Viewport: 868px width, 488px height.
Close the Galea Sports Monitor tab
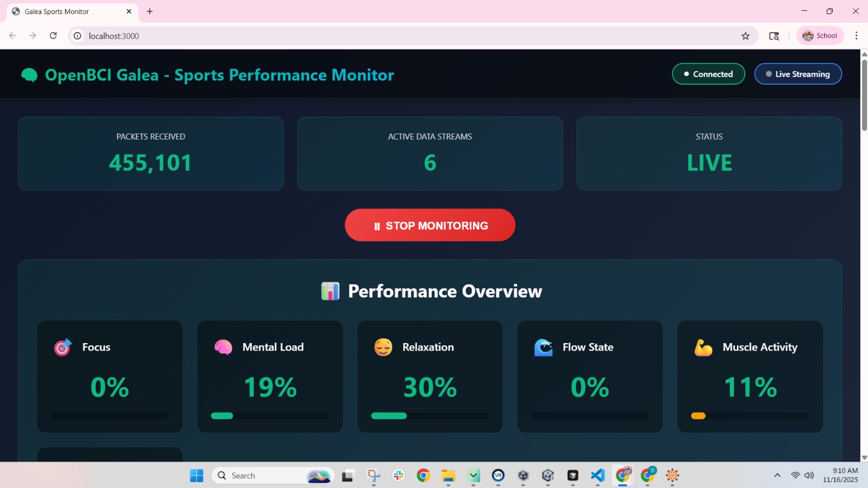129,11
